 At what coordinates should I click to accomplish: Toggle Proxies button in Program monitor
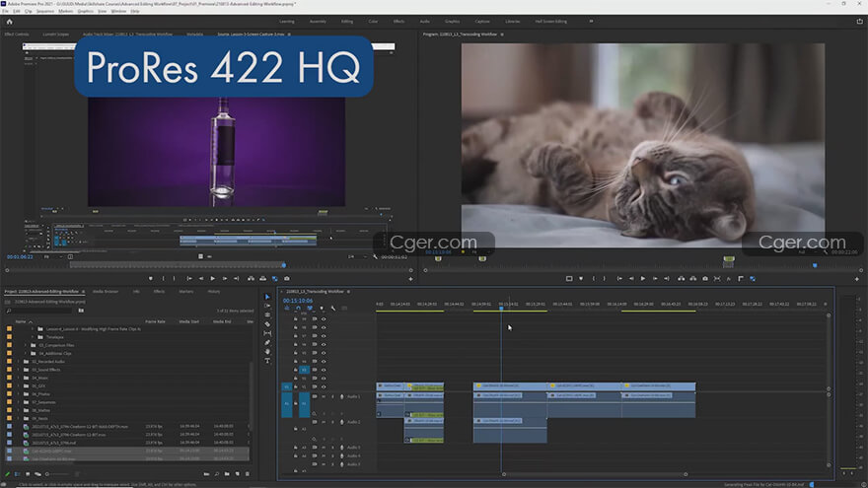point(753,279)
